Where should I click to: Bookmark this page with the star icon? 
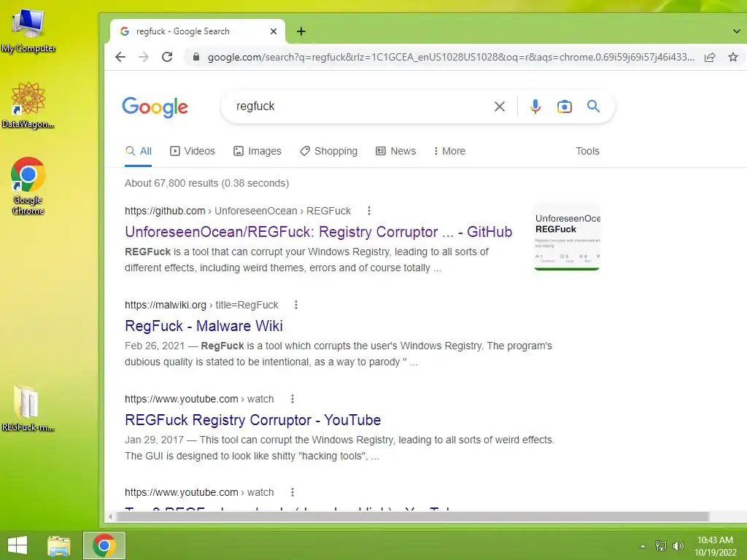(732, 57)
